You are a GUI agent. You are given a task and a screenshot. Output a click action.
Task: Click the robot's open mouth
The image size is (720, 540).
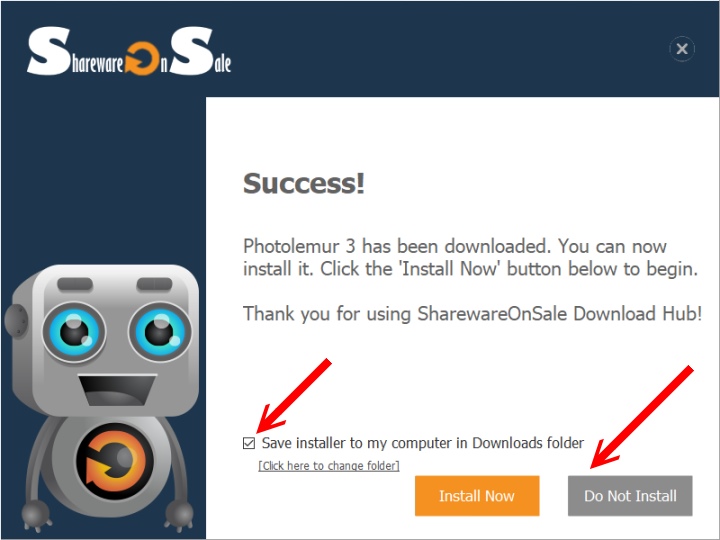(118, 390)
